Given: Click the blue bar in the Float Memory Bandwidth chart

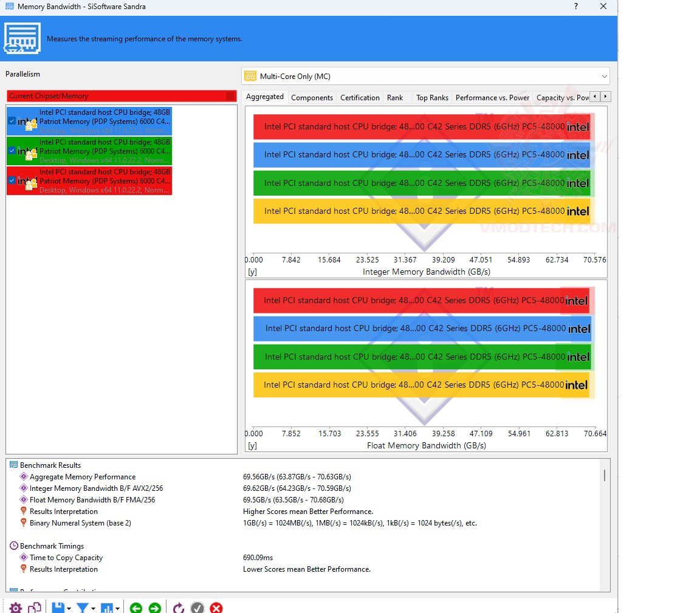Looking at the screenshot, I should 422,329.
